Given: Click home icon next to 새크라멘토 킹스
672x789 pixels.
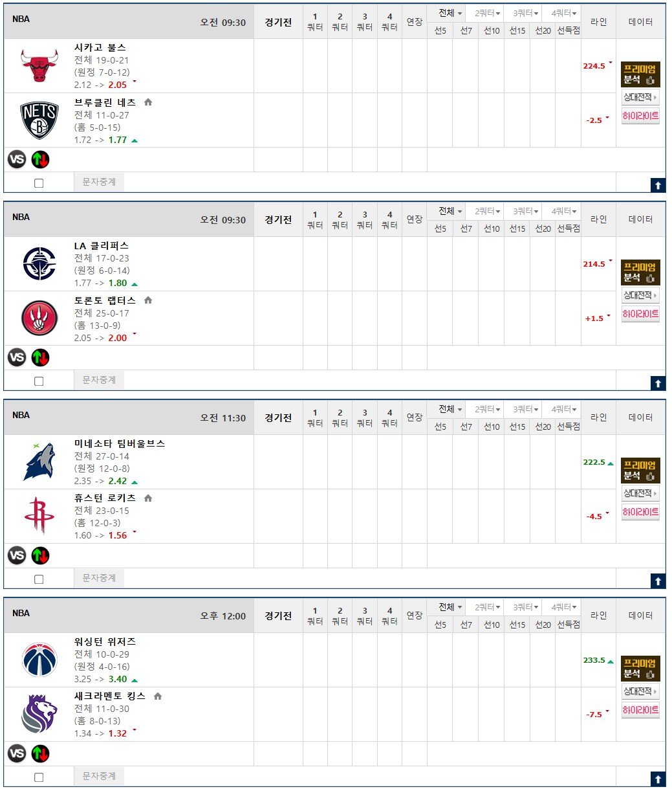Looking at the screenshot, I should [x=158, y=696].
